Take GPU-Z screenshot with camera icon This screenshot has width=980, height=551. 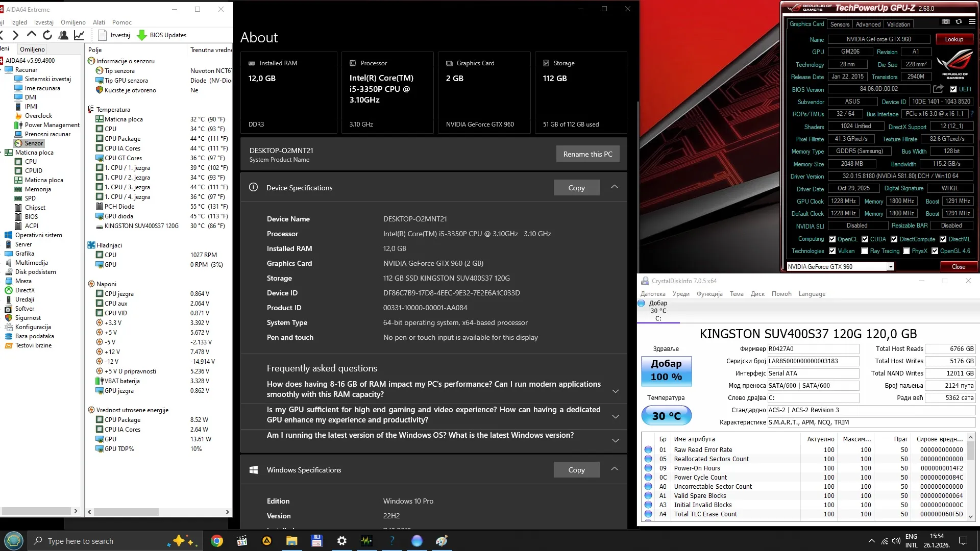pyautogui.click(x=945, y=22)
